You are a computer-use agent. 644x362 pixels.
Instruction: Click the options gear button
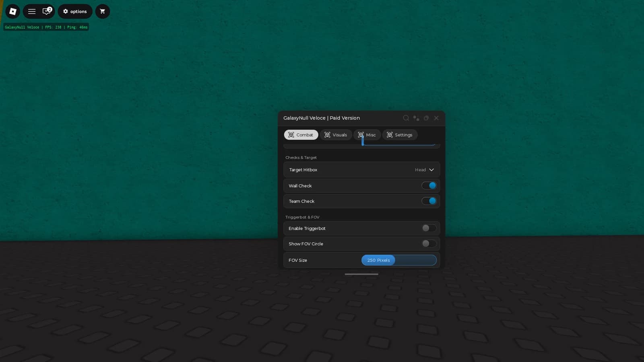pyautogui.click(x=75, y=11)
